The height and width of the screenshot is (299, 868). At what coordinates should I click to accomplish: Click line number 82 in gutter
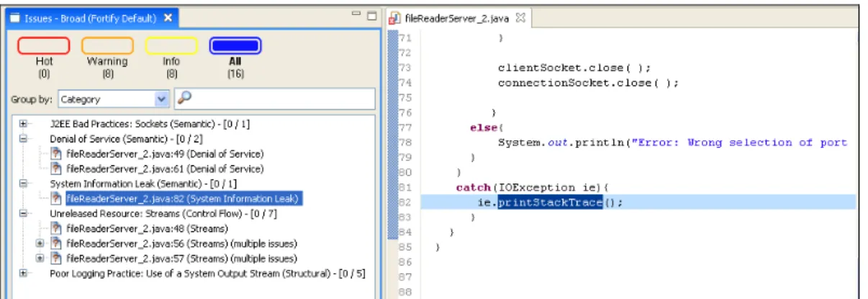[404, 203]
